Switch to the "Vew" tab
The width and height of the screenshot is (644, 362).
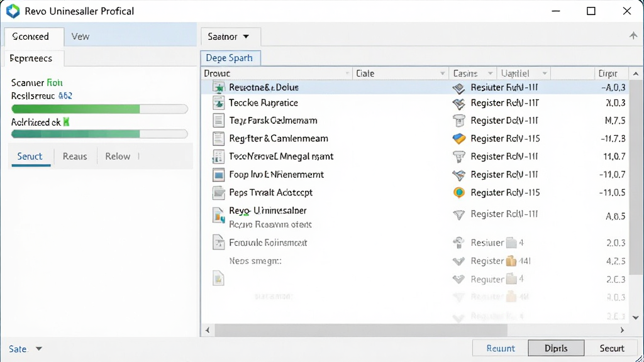click(x=80, y=36)
